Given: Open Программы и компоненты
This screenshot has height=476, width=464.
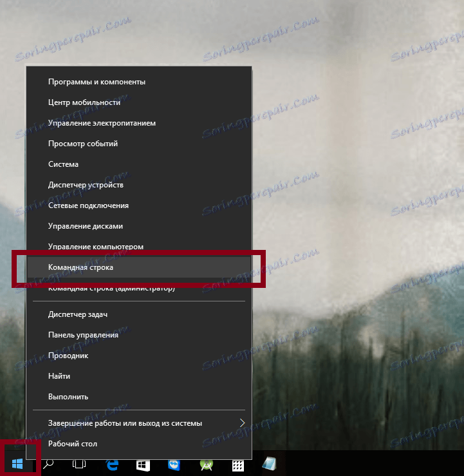Looking at the screenshot, I should pyautogui.click(x=139, y=82).
